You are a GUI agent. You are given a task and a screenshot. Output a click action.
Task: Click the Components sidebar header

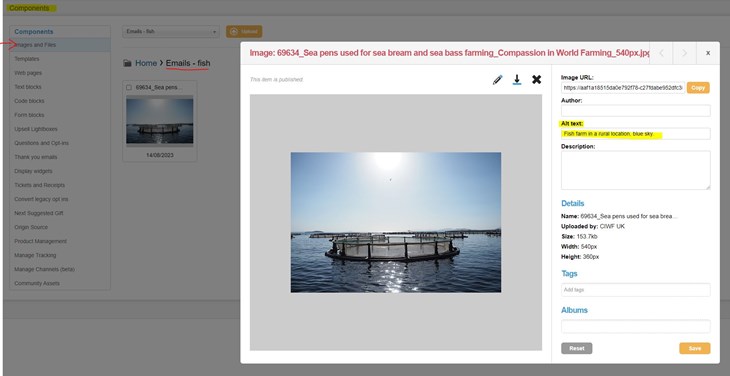(34, 32)
